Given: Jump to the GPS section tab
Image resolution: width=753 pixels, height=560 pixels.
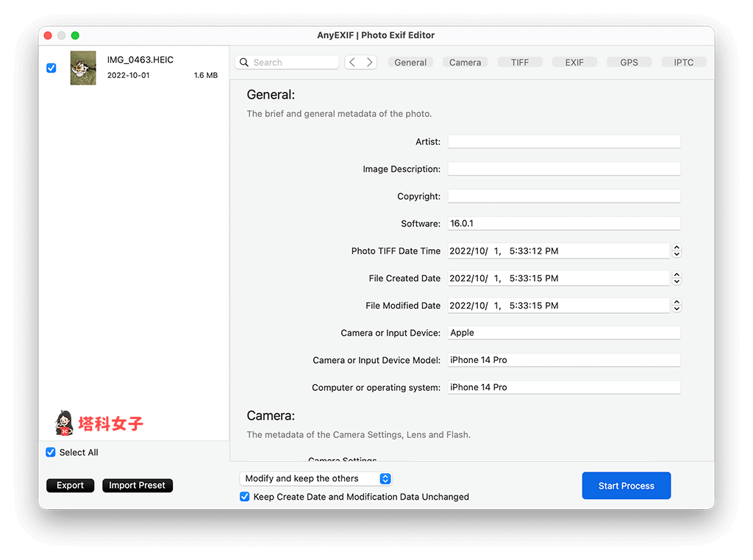Looking at the screenshot, I should pyautogui.click(x=629, y=62).
